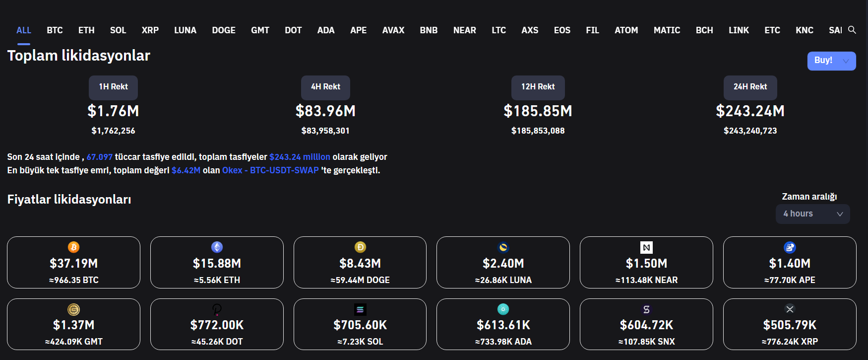Viewport: 868px width, 360px height.
Task: Click the NEAR protocol icon
Action: click(646, 247)
